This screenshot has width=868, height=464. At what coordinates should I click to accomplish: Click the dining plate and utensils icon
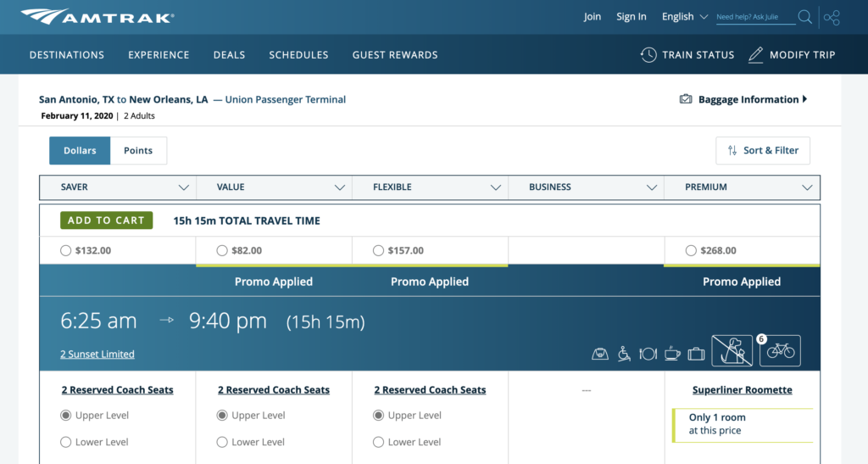tap(648, 353)
